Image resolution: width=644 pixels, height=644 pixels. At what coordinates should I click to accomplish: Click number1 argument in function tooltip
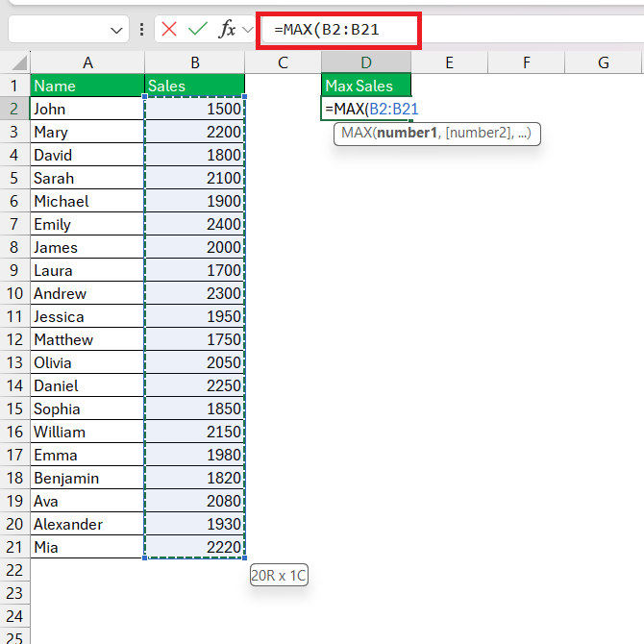coord(407,133)
